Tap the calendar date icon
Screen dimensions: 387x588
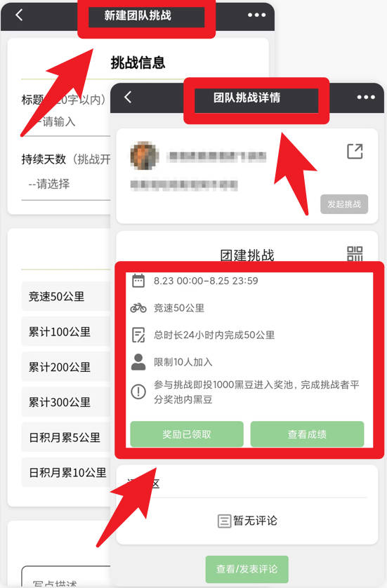point(138,281)
